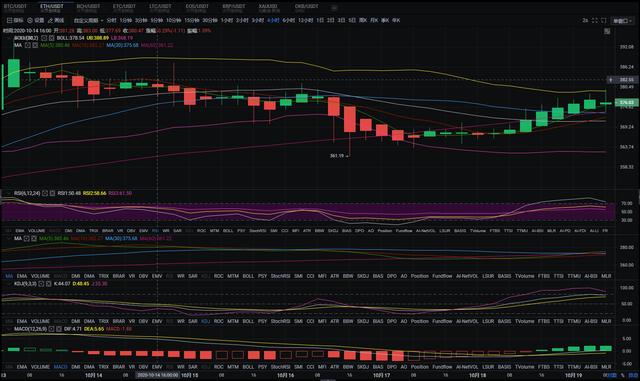Toggle RSI in indicator bar under RSI chart
This screenshot has height=381, width=640.
(155, 231)
